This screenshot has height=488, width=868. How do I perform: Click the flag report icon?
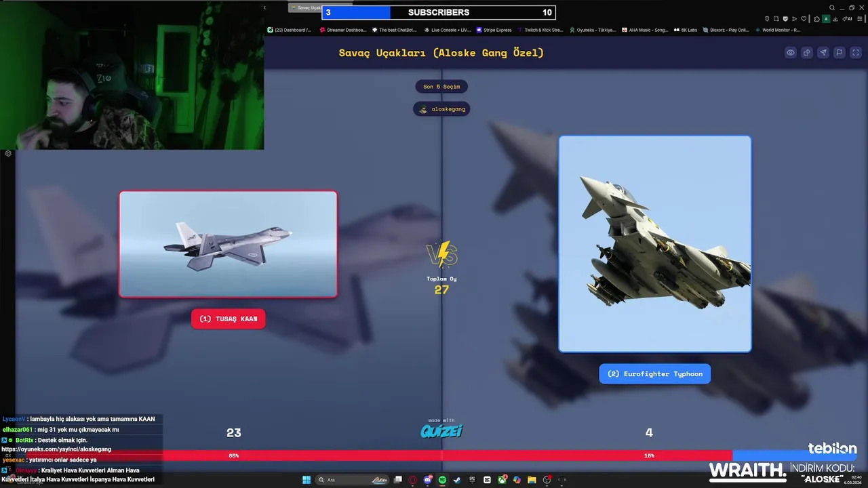[840, 53]
